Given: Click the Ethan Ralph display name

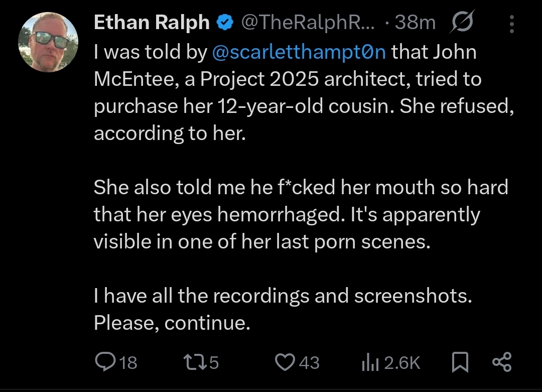Looking at the screenshot, I should (x=152, y=23).
